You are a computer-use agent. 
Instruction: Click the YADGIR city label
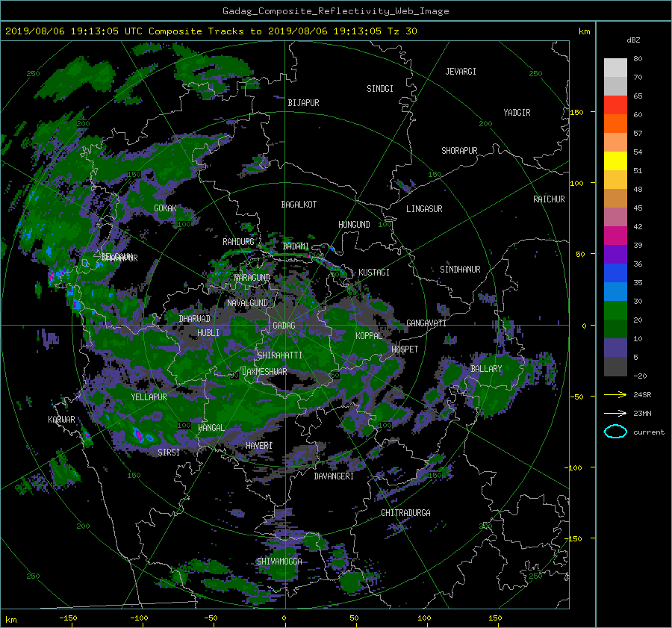pos(517,113)
